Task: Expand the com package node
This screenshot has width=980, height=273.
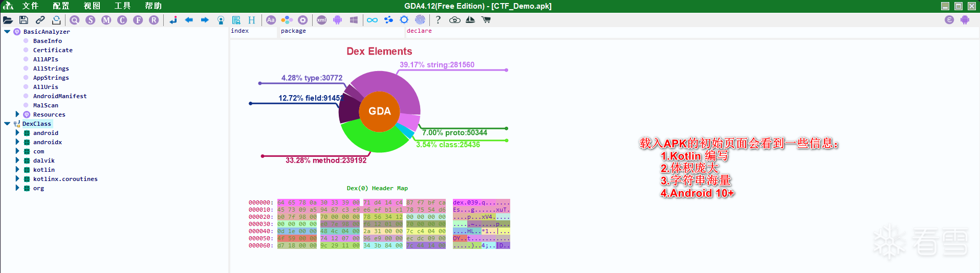Action: pyautogui.click(x=17, y=151)
